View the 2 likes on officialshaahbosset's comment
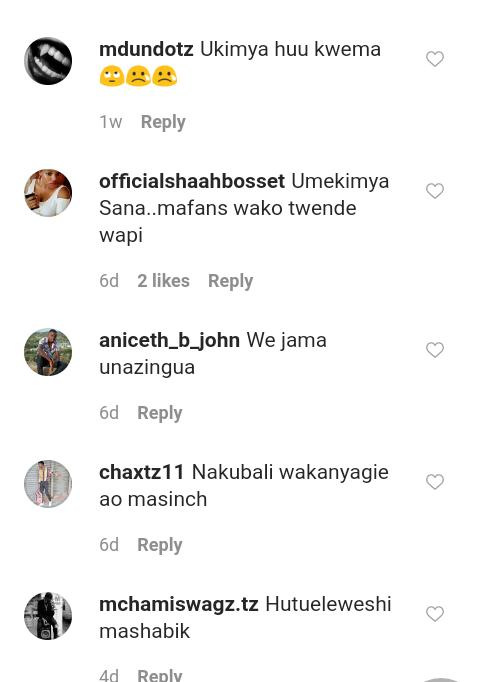This screenshot has width=480, height=682. click(163, 281)
